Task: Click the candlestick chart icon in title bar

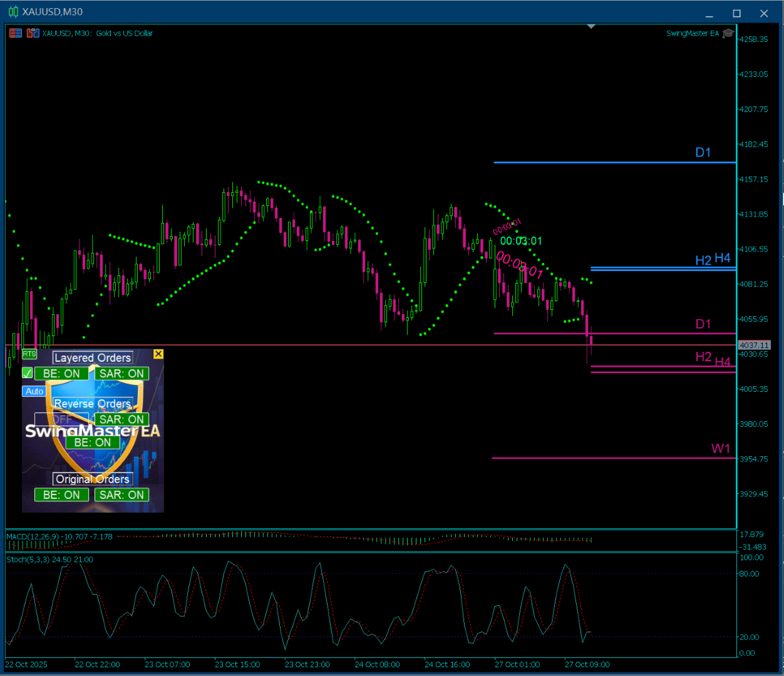Action: [x=13, y=12]
